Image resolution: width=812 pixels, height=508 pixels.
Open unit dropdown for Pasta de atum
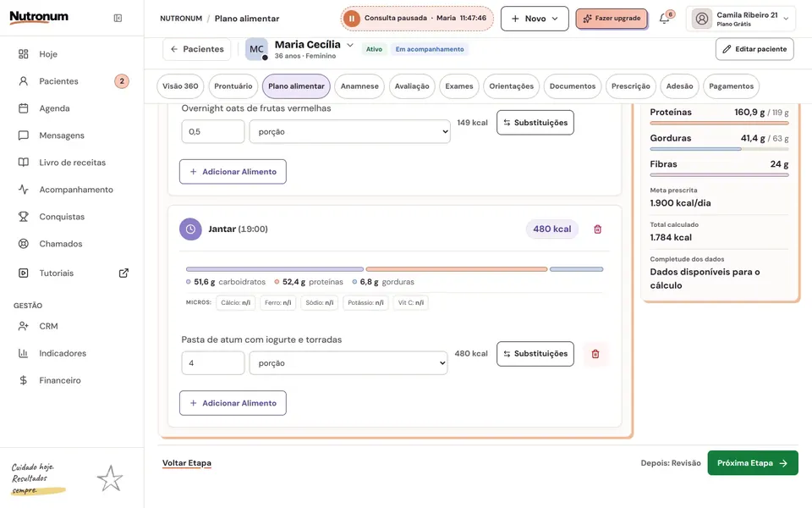348,363
